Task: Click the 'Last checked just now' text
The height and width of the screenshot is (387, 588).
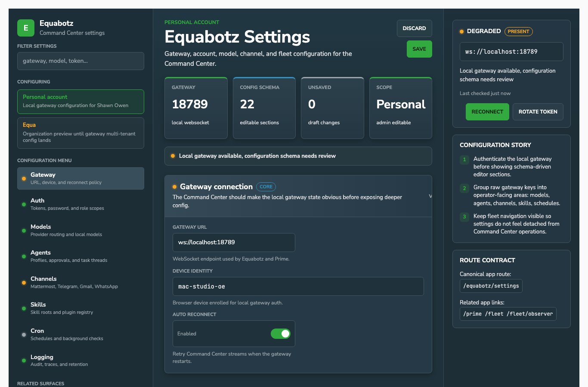Action: click(485, 93)
